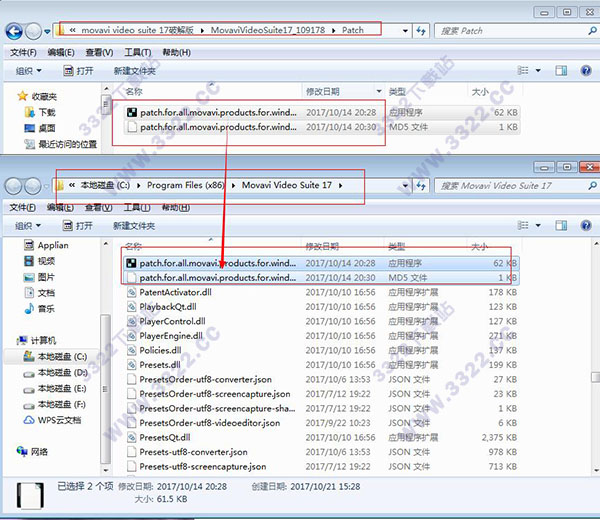Click 本地磁盘 (C:) breadcrumb segment
Image resolution: width=600 pixels, height=520 pixels.
[105, 185]
